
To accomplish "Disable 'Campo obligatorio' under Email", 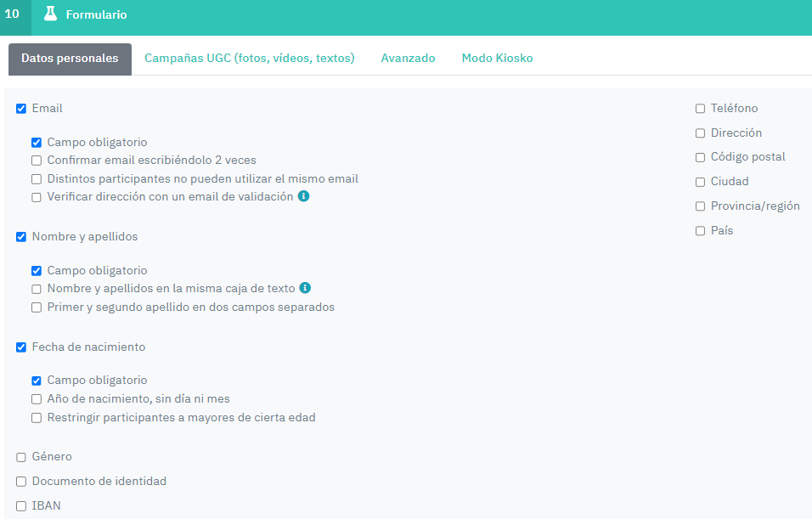I will 36,142.
